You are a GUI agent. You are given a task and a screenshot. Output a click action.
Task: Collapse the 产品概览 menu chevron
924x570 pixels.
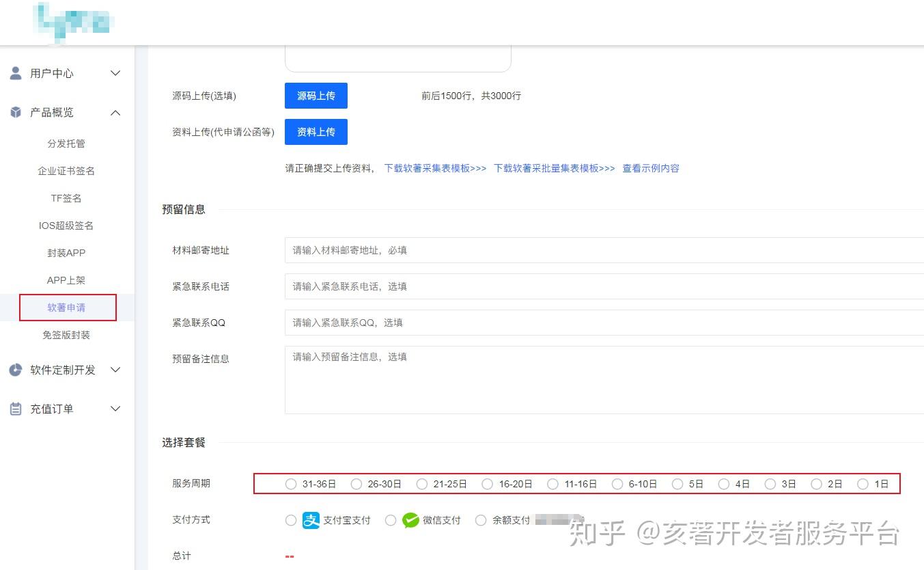click(x=115, y=112)
